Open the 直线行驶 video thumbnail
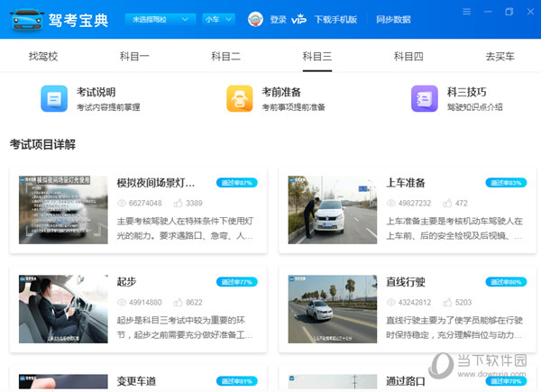Screen dimensions: 541x392 point(333,309)
